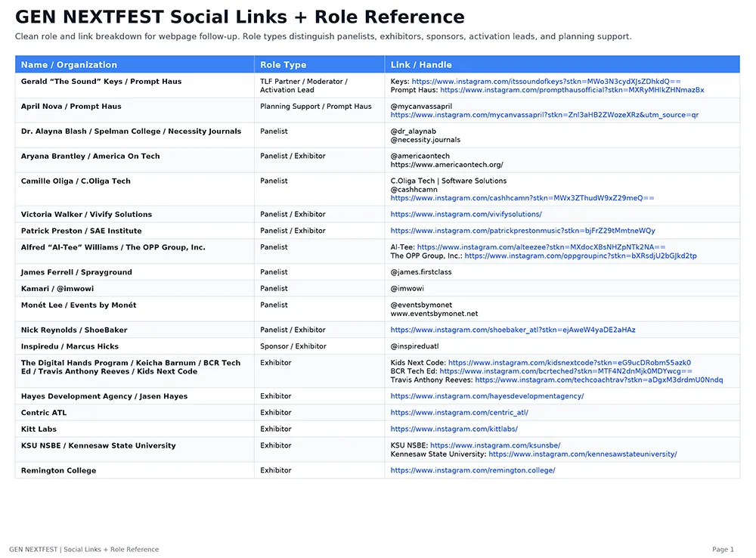Viewport: 756px width, 558px height.
Task: Open the oppgroupinc Instagram link
Action: (x=581, y=256)
